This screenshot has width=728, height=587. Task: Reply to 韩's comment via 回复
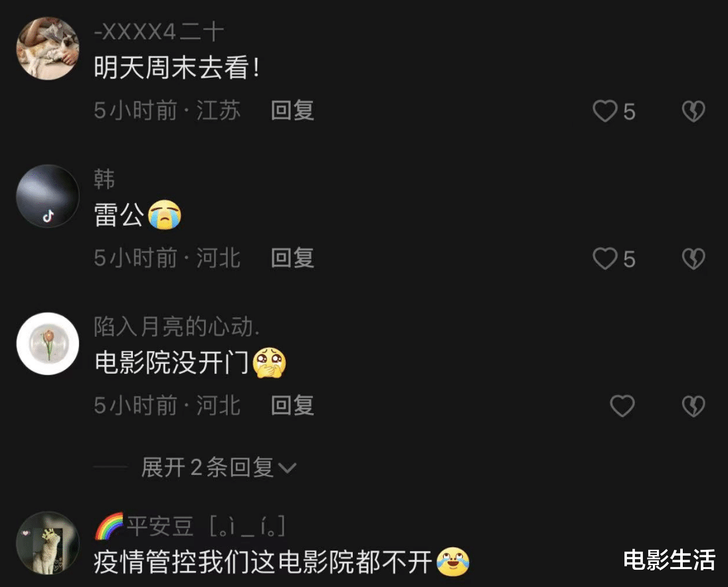[x=292, y=258]
